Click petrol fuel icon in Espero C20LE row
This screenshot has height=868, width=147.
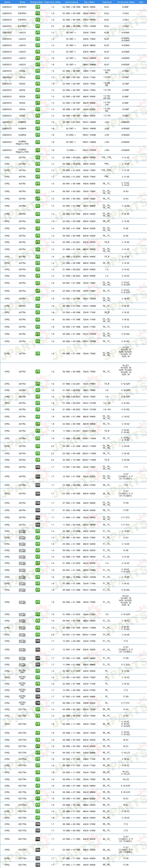click(x=38, y=26)
